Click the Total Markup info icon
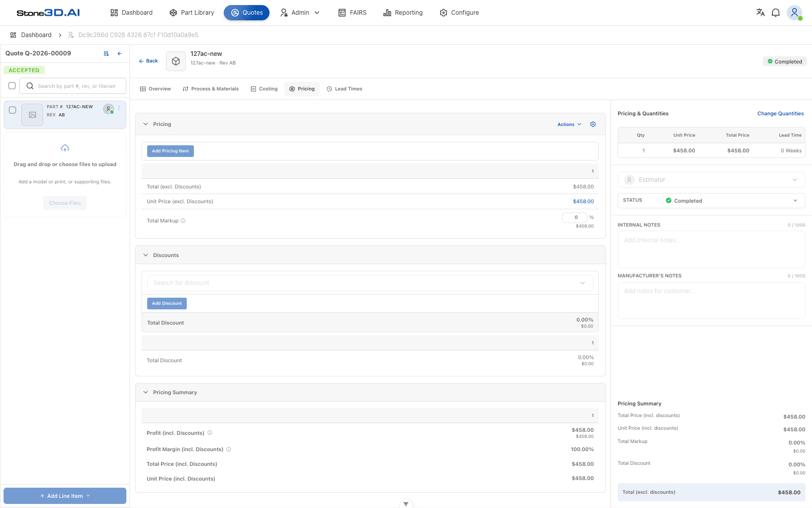Screen dimensions: 812x508 [x=183, y=221]
